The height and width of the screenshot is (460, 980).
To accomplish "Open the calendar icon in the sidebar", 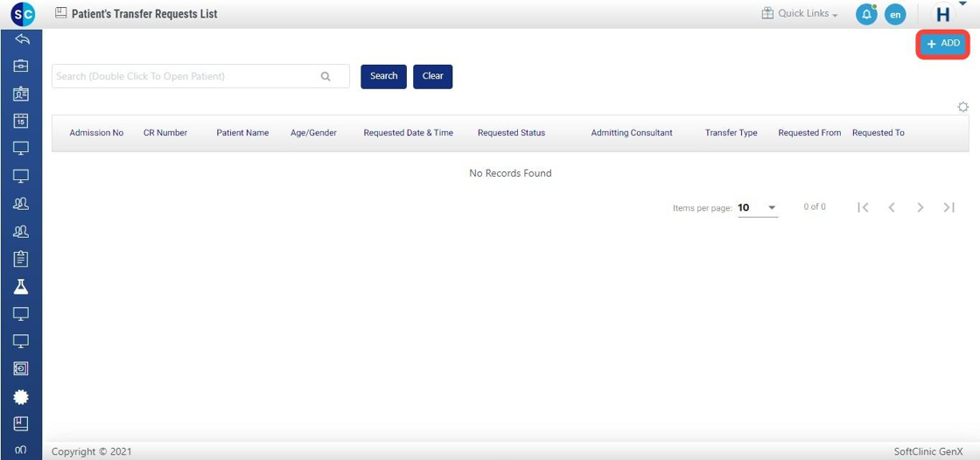I will coord(21,121).
